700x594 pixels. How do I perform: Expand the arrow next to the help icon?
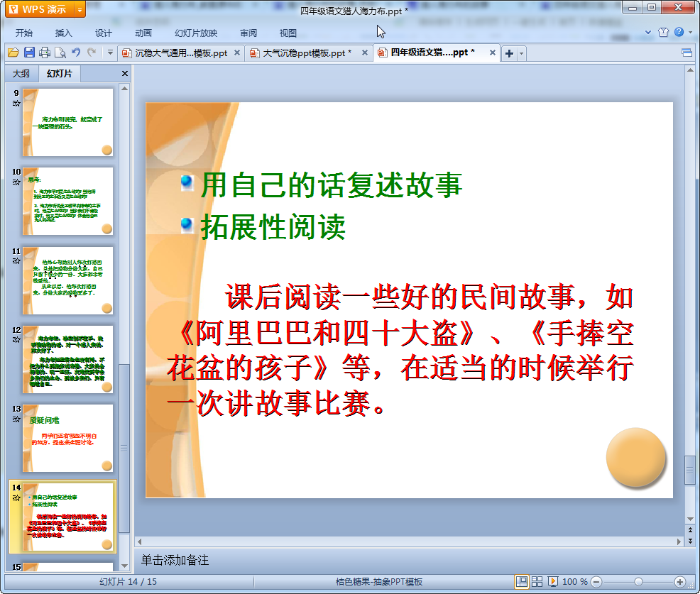691,32
